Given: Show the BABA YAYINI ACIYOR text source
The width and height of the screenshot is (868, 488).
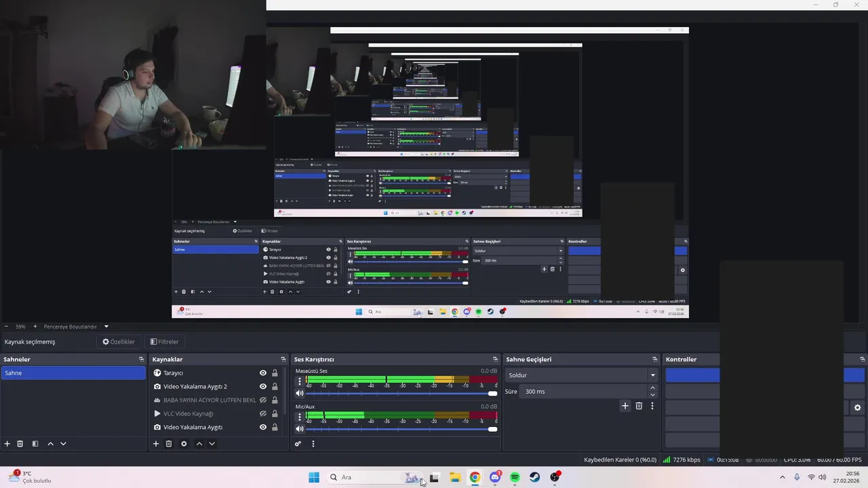Looking at the screenshot, I should click(263, 400).
